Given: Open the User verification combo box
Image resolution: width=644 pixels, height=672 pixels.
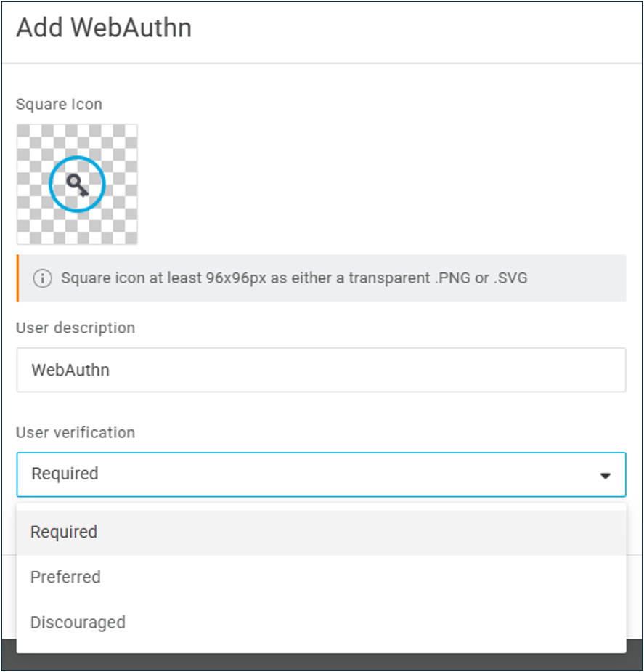Looking at the screenshot, I should pos(321,474).
